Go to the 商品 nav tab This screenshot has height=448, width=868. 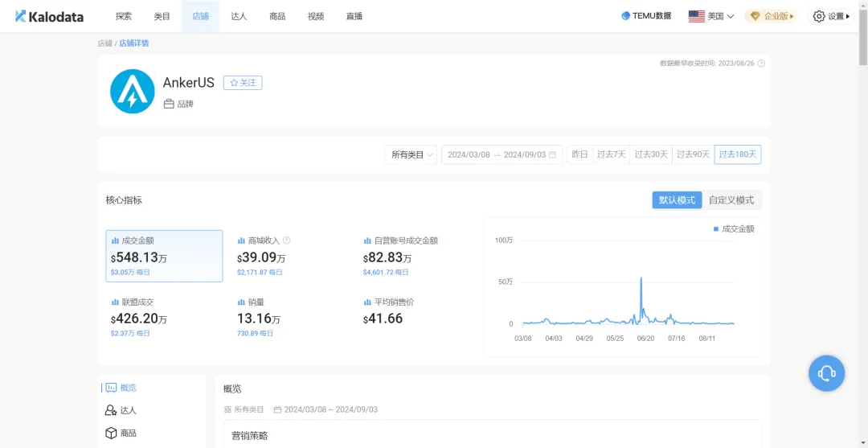click(x=277, y=17)
